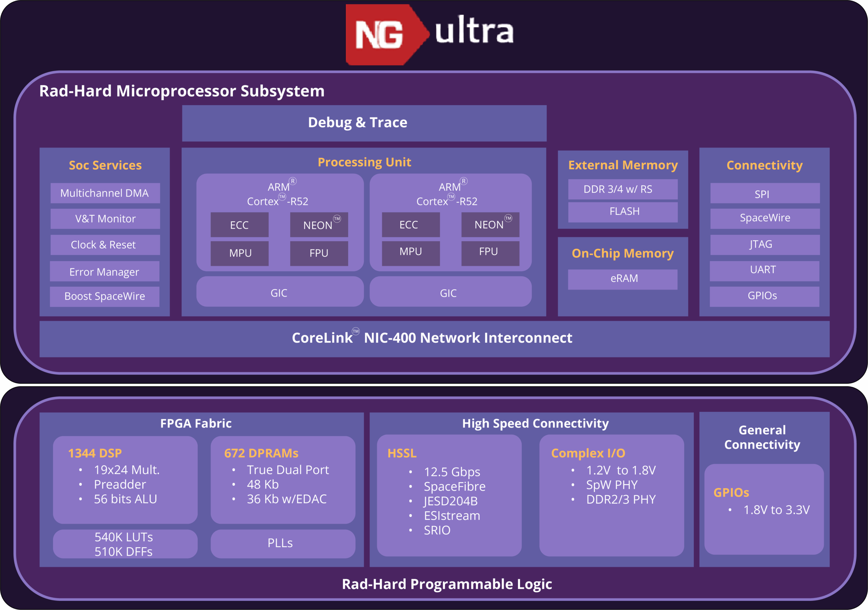Enable the V&T Monitor service
Viewport: 868px width, 610px height.
coord(105,218)
